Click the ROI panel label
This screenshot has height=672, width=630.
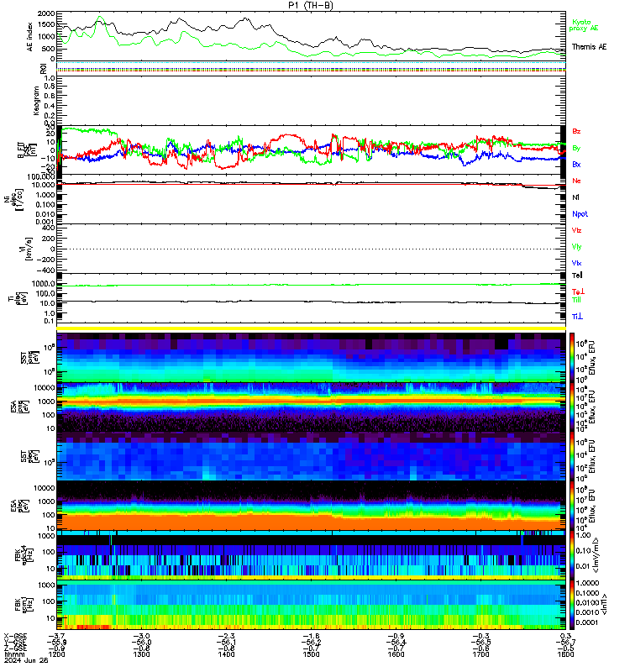click(x=43, y=68)
